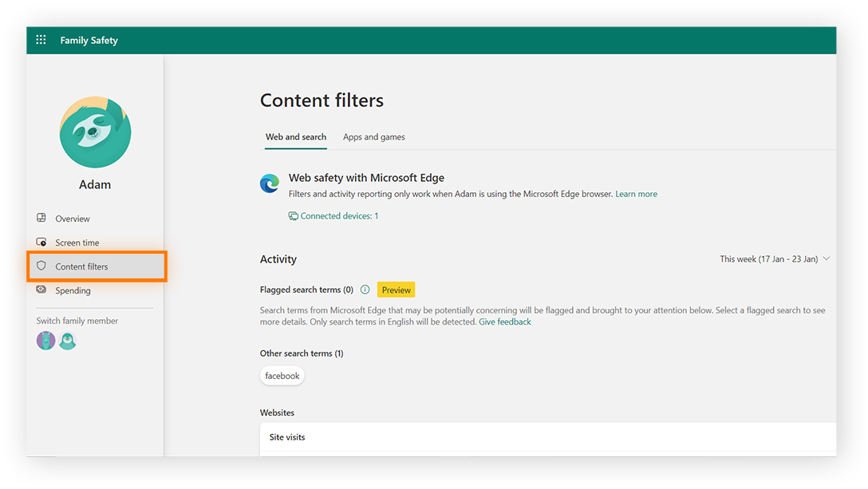Click the Connected devices monitor icon
Screen dimensions: 868x489
pyautogui.click(x=294, y=215)
